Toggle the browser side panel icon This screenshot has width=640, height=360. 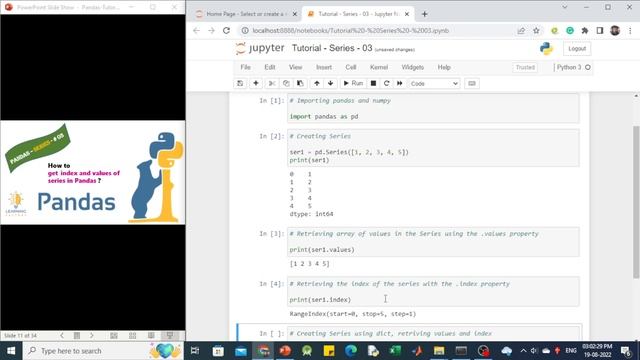(x=600, y=31)
